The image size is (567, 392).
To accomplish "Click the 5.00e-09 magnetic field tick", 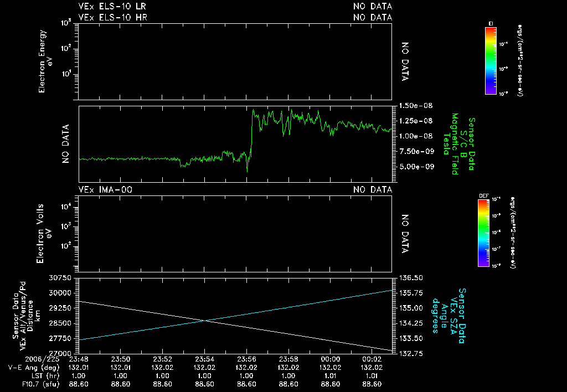I will click(x=415, y=167).
